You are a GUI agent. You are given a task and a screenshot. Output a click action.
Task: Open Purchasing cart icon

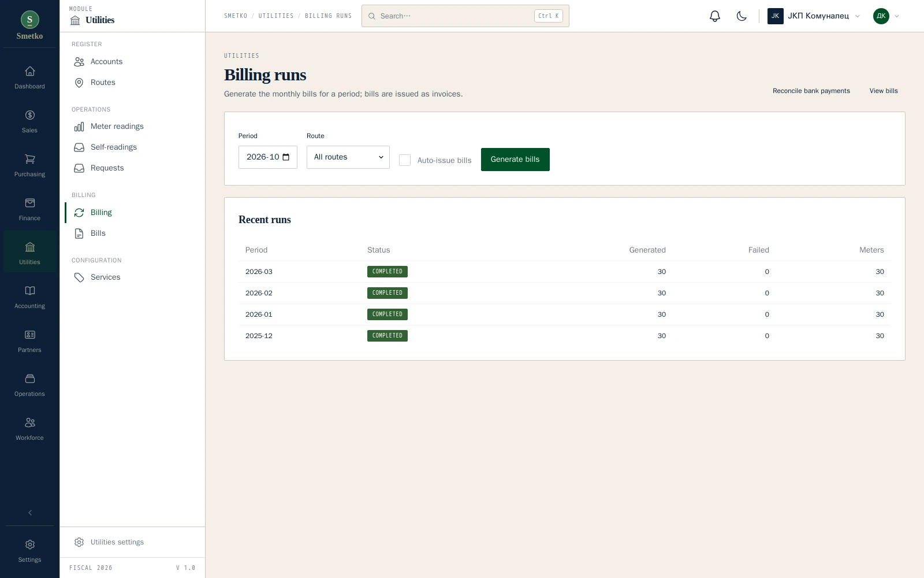[x=29, y=166]
